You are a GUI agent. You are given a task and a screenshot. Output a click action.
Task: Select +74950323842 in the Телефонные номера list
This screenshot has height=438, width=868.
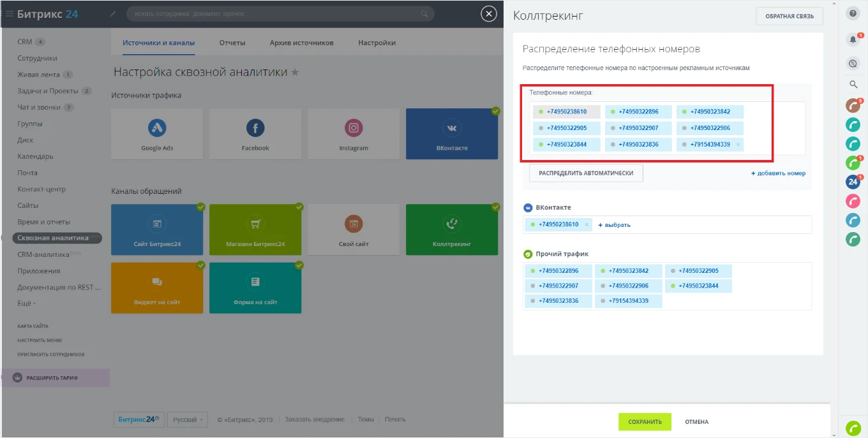(x=710, y=112)
